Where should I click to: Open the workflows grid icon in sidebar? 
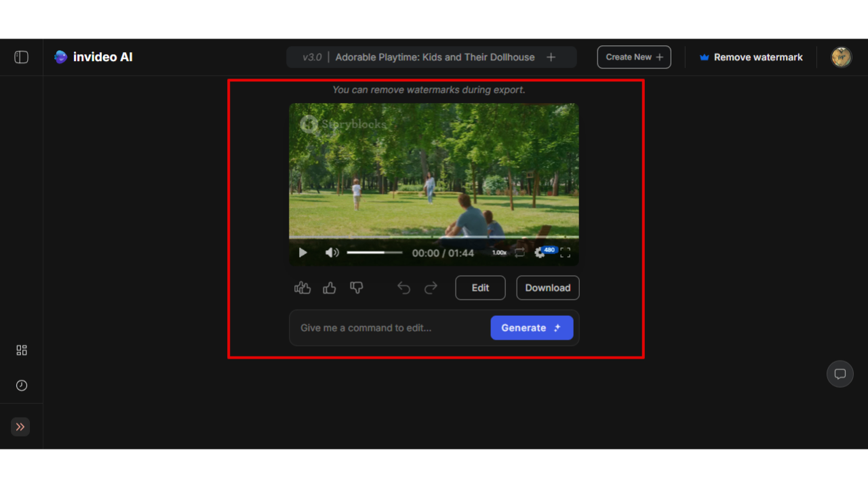21,350
